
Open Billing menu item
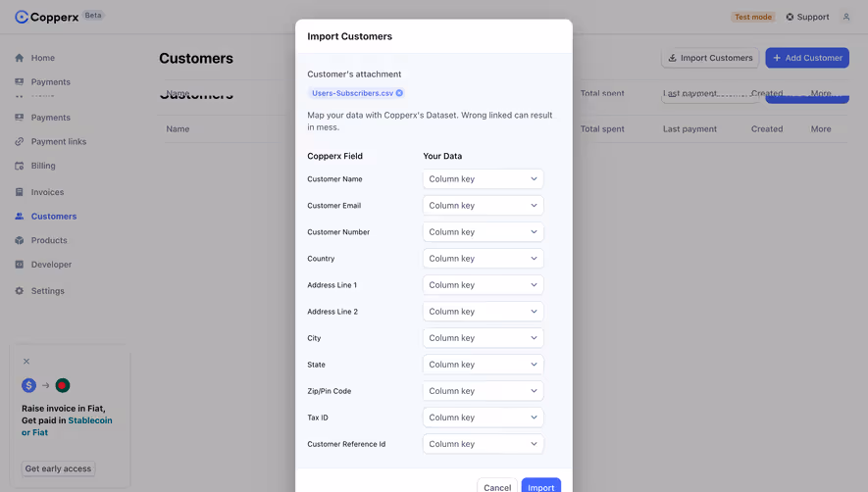click(x=43, y=166)
